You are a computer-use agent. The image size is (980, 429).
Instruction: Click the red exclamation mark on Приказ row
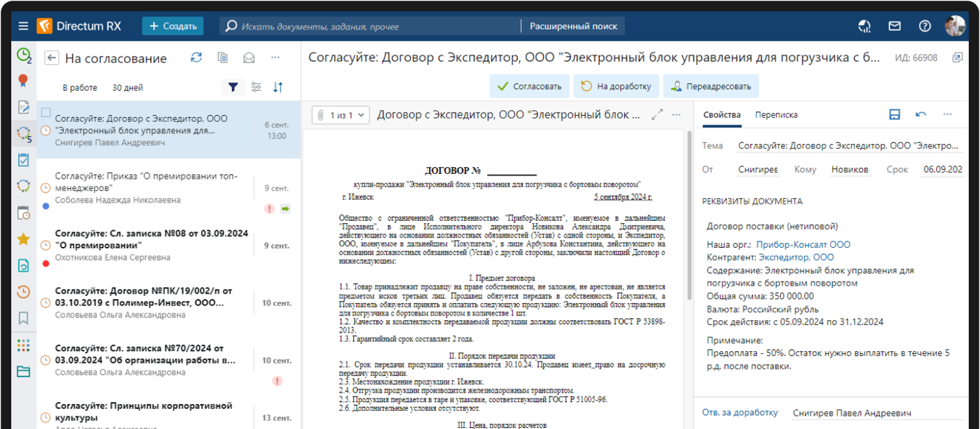[269, 209]
